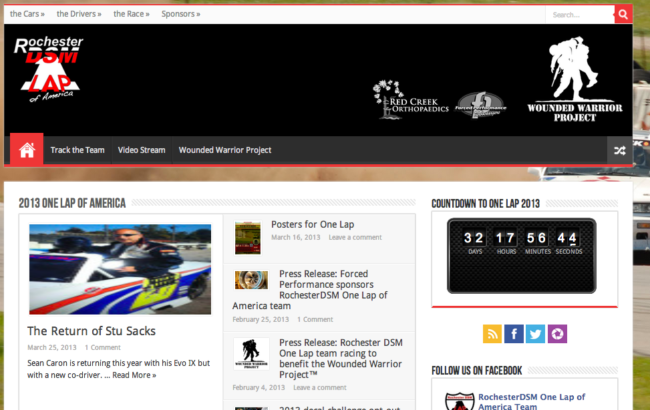Click the purple camera-shutter social icon
650x410 pixels.
coord(557,334)
